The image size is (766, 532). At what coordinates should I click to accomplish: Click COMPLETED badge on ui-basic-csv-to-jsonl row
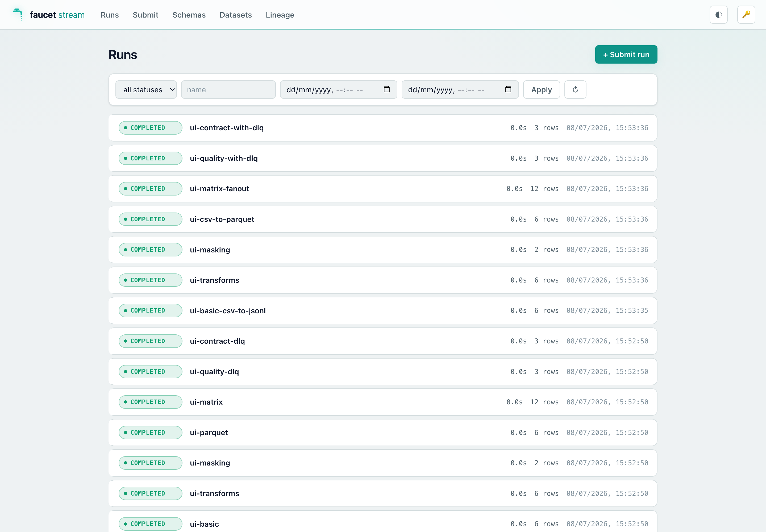(x=150, y=311)
